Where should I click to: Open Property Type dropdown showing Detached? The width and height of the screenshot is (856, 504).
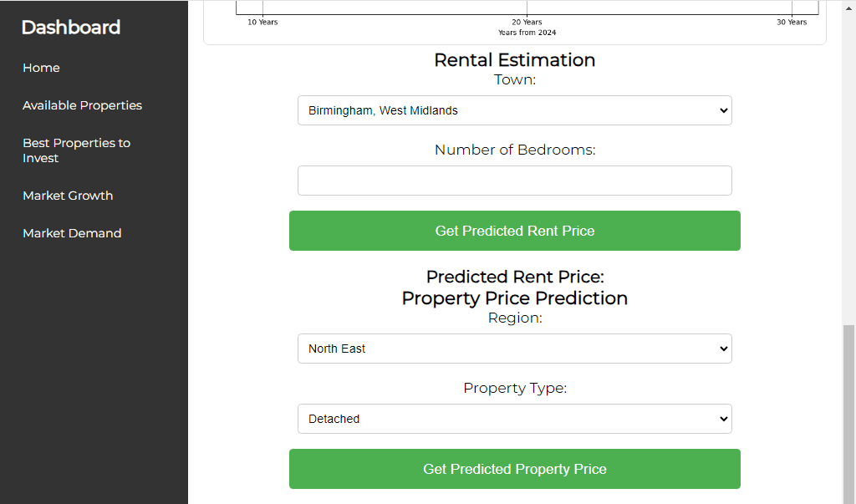point(514,419)
